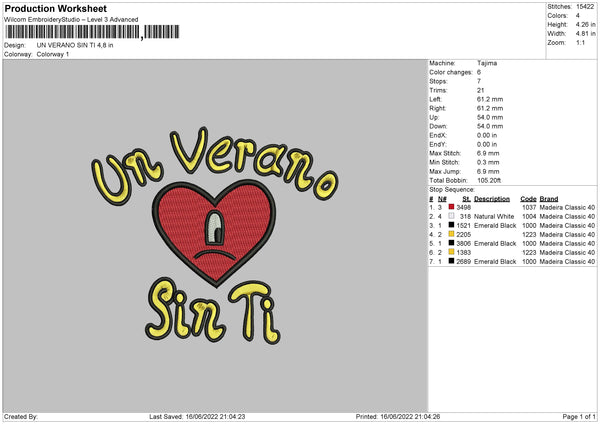The image size is (600, 424).
Task: Click the white swatch beside Natural White
Action: [x=452, y=216]
